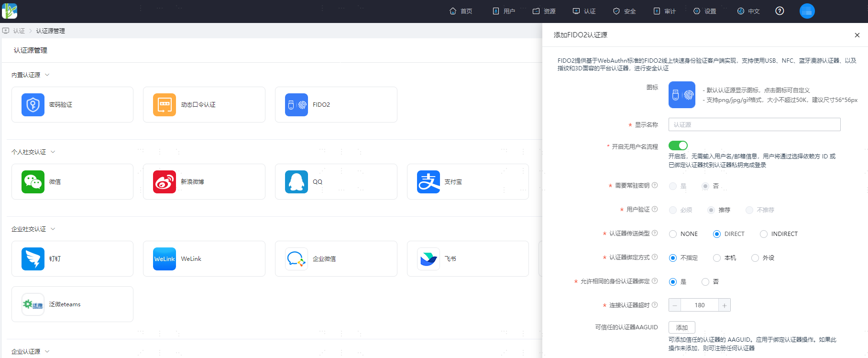Click the FIDO2 icon image in form
This screenshot has height=358, width=868.
(x=682, y=95)
